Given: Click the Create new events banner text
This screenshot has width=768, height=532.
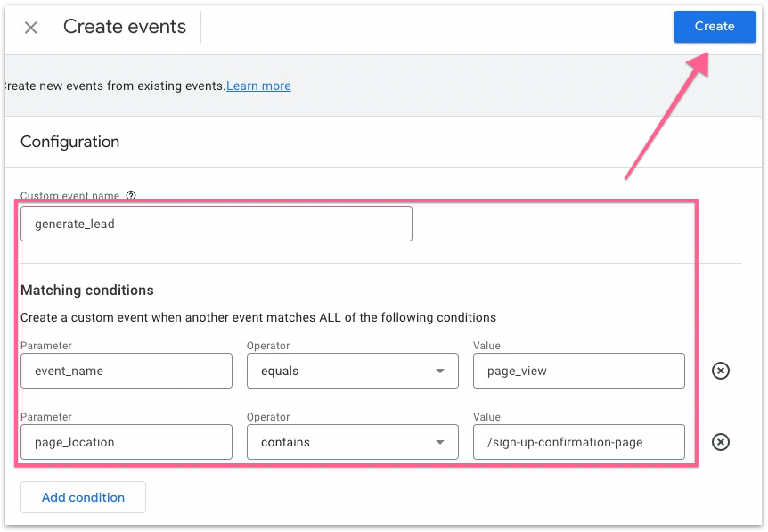Looking at the screenshot, I should click(113, 86).
